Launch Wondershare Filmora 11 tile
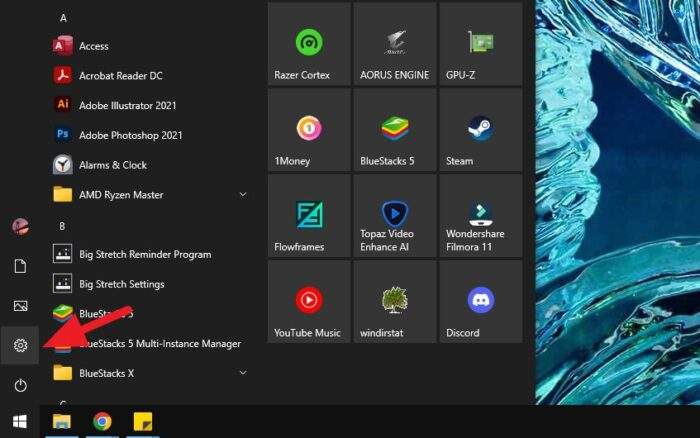 (x=480, y=216)
